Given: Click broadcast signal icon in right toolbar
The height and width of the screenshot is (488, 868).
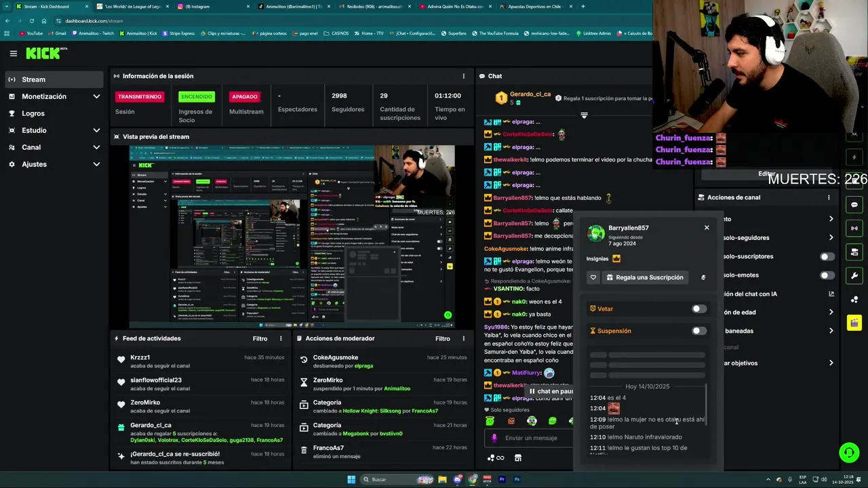Looking at the screenshot, I should [x=854, y=228].
